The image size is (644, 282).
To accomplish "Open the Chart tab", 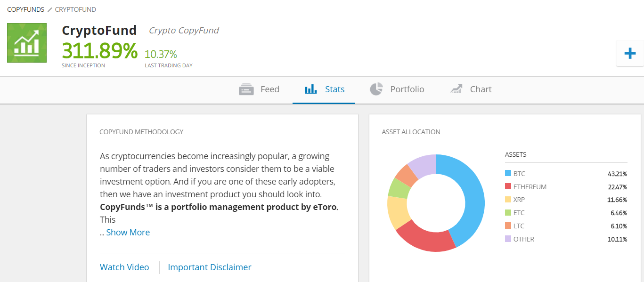I will click(481, 89).
